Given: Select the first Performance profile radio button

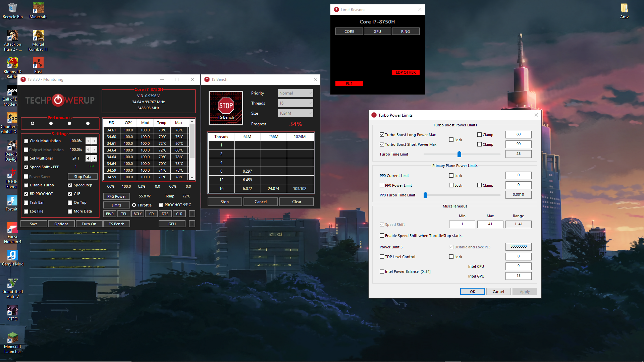Looking at the screenshot, I should [x=33, y=123].
